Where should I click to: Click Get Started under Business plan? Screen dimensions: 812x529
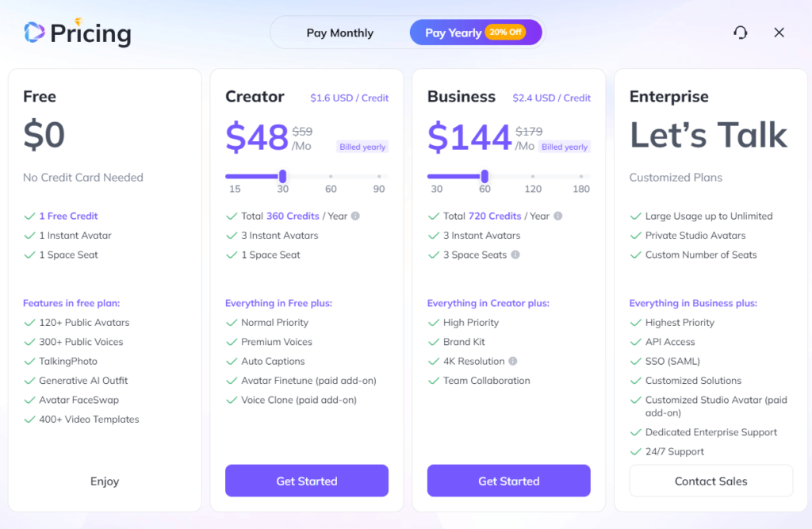(508, 481)
